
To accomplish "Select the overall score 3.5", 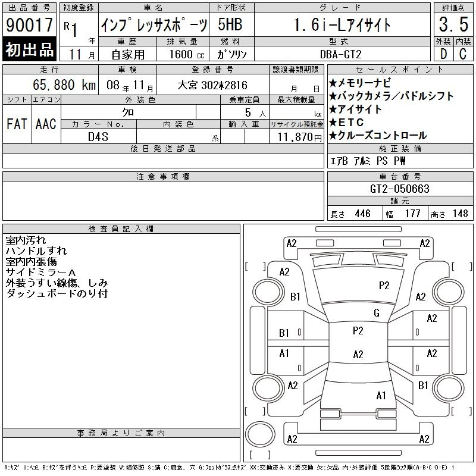I will pos(453,25).
